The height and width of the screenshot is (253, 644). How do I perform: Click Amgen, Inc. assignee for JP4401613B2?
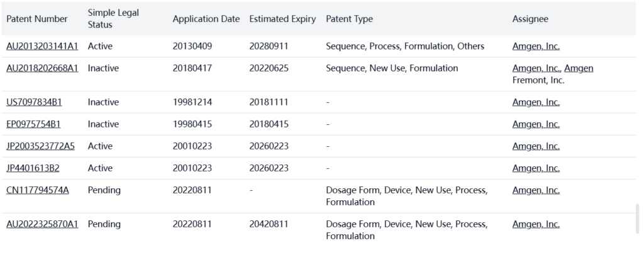tap(536, 168)
